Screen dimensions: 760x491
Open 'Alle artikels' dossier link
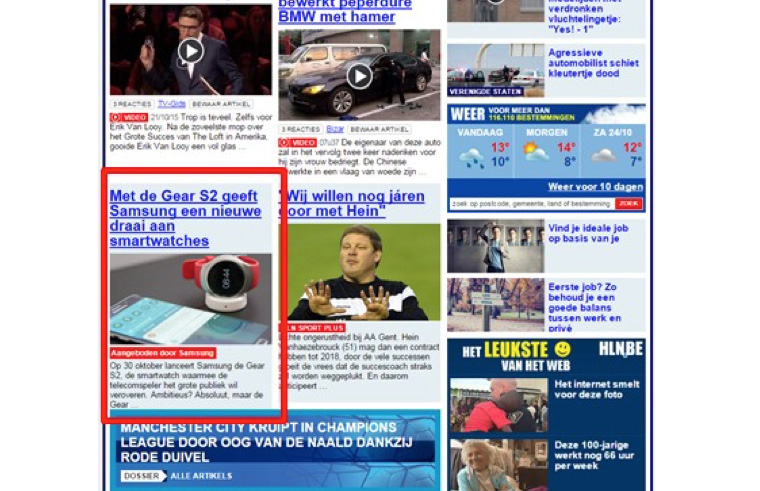coord(201,476)
